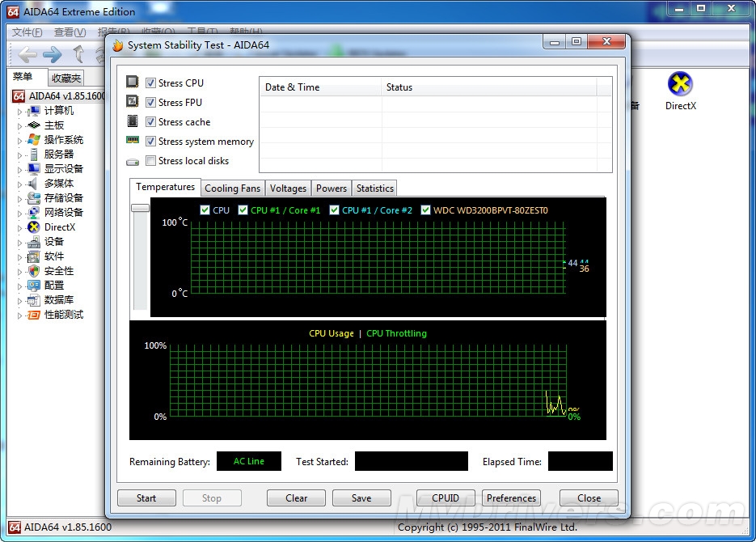Expand the 存储设备 tree node
The height and width of the screenshot is (542, 756).
(20, 198)
